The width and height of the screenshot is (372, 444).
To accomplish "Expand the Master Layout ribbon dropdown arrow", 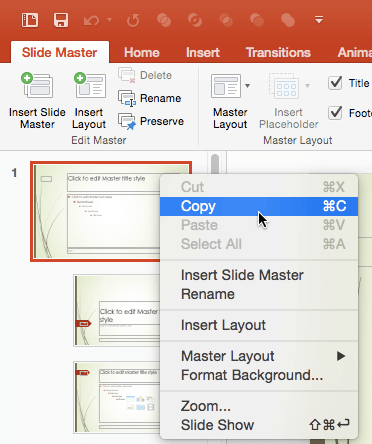I will (247, 86).
